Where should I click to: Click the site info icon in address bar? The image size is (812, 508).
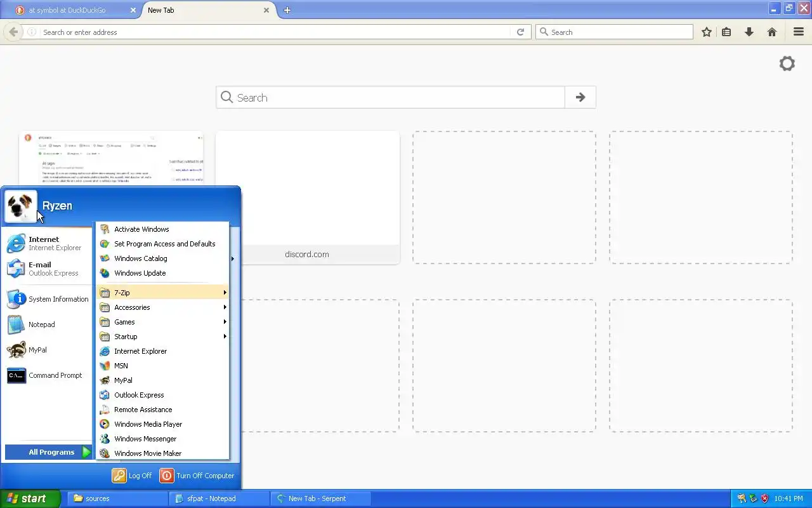[x=32, y=32]
